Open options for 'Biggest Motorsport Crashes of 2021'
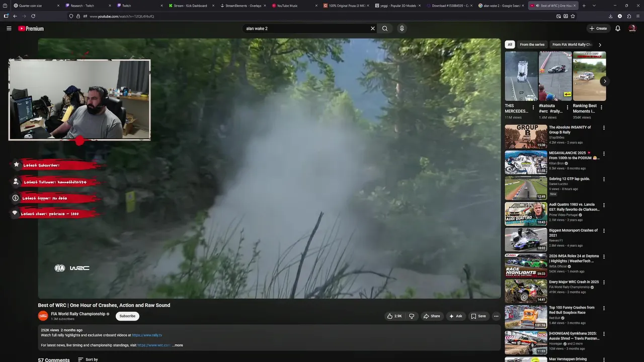 604,231
